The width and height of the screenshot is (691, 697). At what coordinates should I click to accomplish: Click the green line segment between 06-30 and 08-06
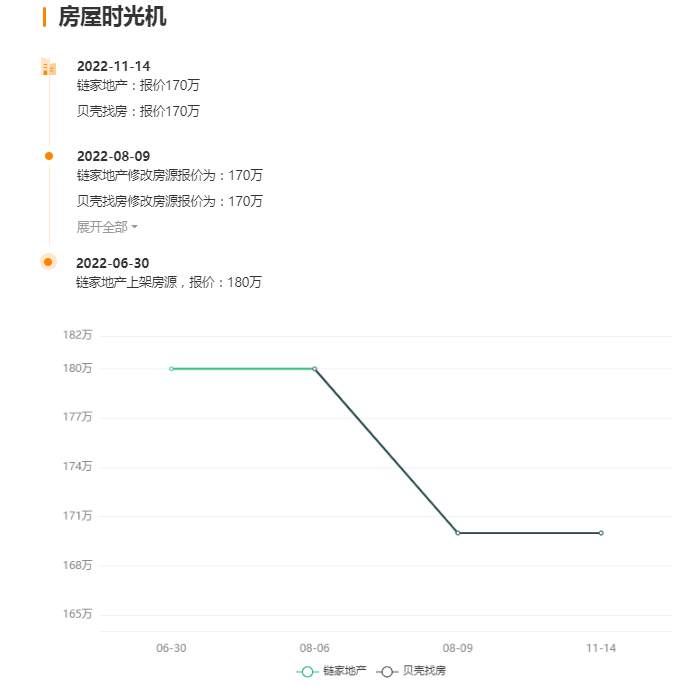(x=243, y=369)
